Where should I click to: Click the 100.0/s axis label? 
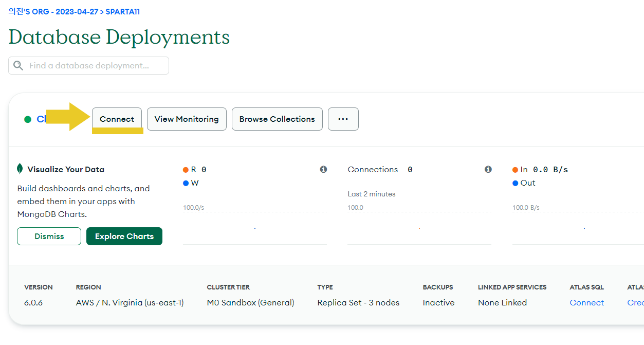click(x=194, y=208)
